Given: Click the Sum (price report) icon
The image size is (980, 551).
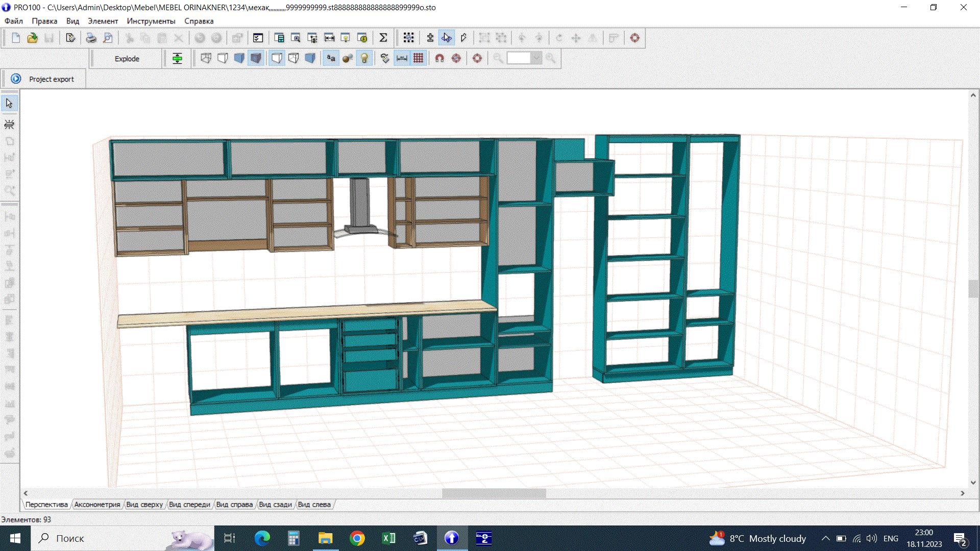Looking at the screenshot, I should pyautogui.click(x=383, y=37).
